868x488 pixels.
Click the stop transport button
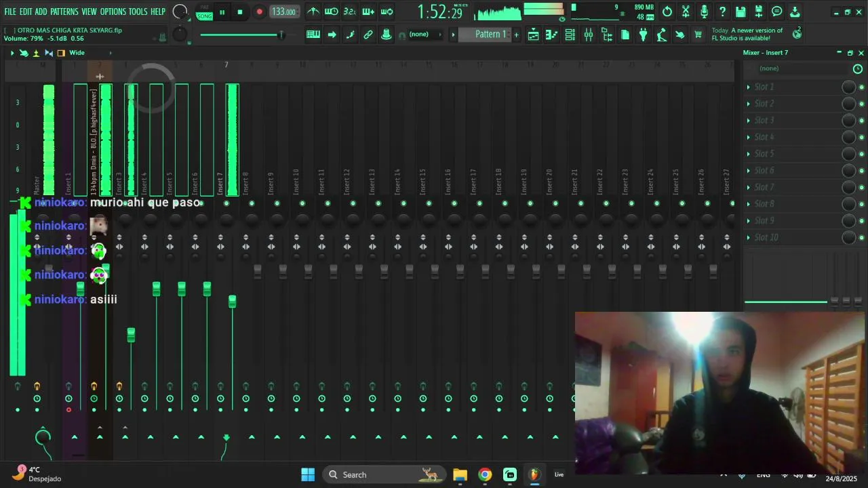pyautogui.click(x=240, y=12)
